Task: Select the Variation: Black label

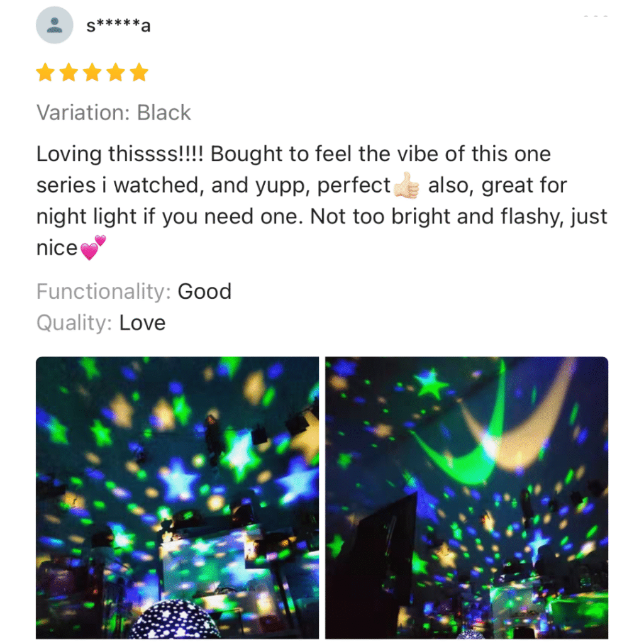Action: [114, 113]
